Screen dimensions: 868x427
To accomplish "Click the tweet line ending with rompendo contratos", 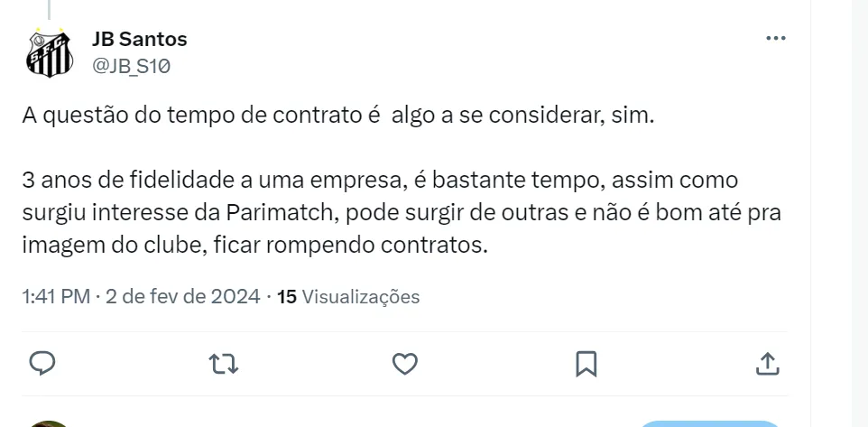I will tap(255, 245).
